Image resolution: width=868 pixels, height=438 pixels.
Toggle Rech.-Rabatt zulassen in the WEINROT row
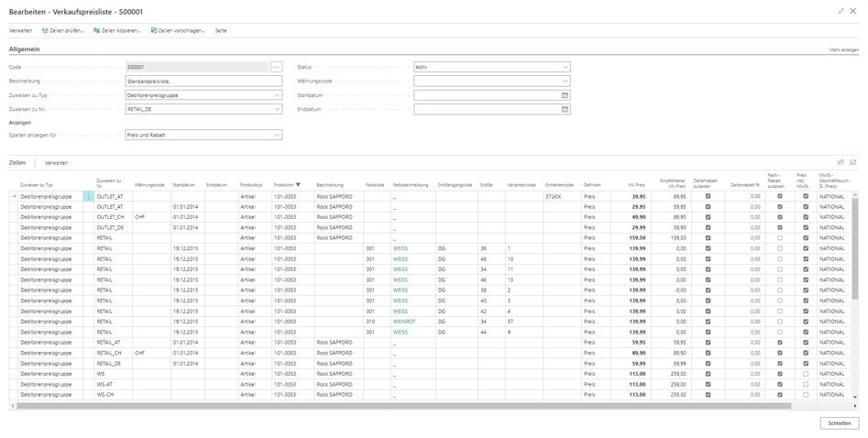[779, 323]
